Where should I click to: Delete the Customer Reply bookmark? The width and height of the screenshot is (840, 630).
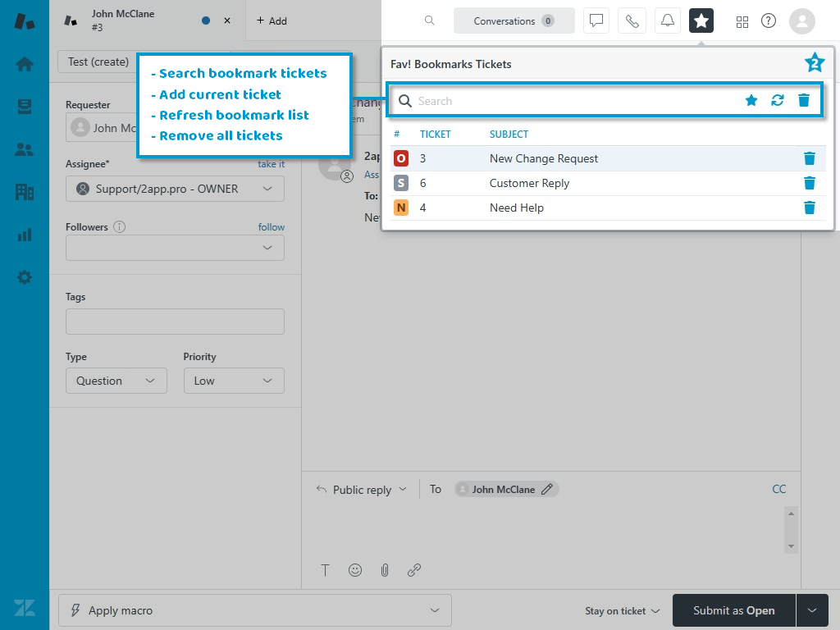pyautogui.click(x=809, y=183)
